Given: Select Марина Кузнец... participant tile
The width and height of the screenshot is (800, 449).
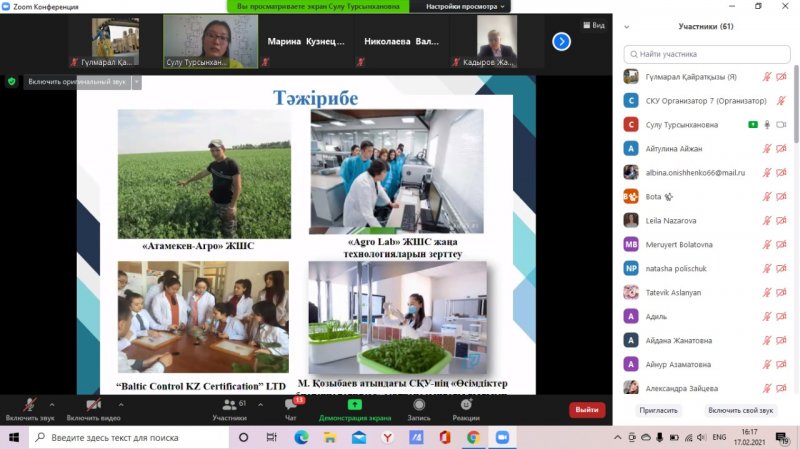Looking at the screenshot, I should pyautogui.click(x=306, y=41).
